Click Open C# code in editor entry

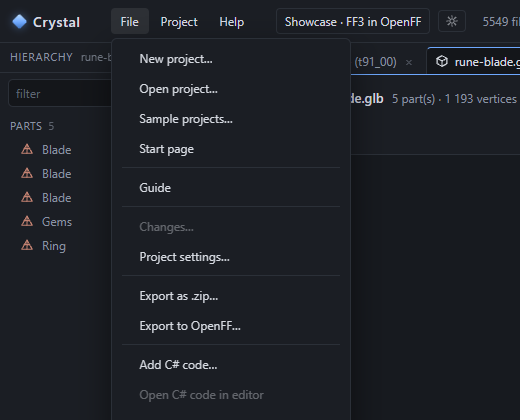click(x=231, y=395)
